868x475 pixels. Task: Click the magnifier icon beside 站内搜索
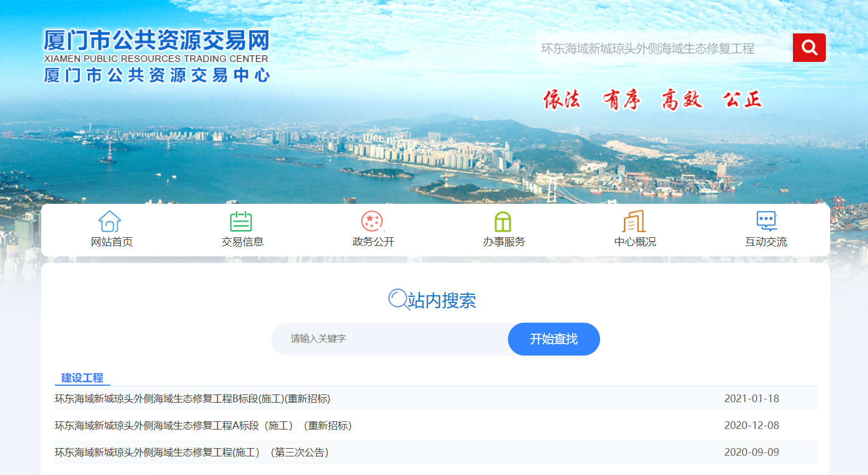pos(398,299)
